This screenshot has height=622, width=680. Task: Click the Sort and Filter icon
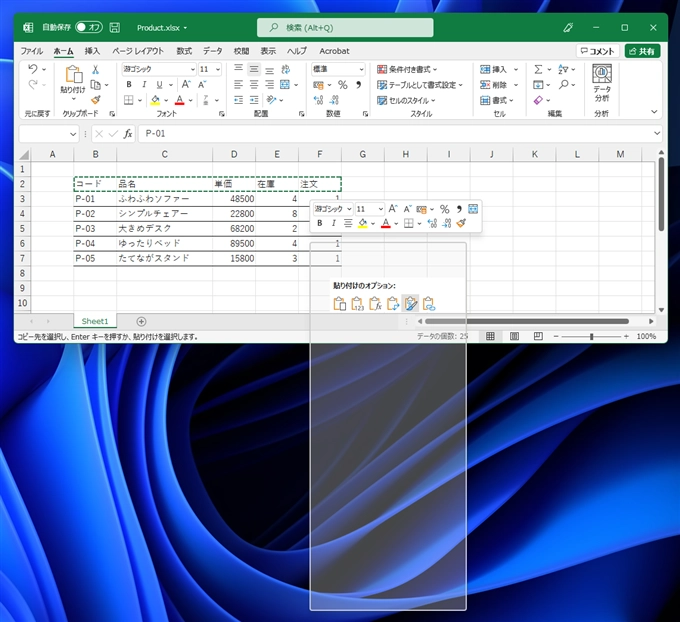563,69
